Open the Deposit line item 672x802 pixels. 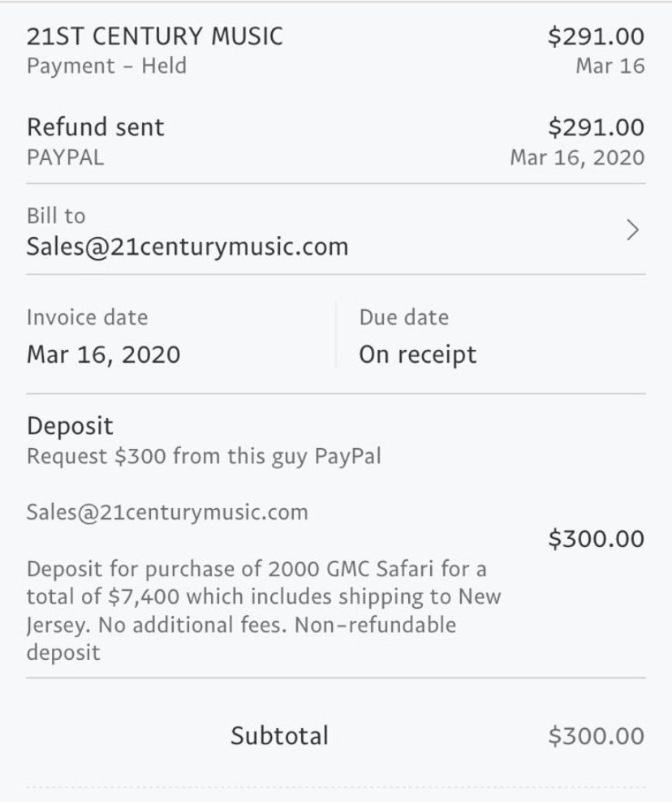point(335,537)
